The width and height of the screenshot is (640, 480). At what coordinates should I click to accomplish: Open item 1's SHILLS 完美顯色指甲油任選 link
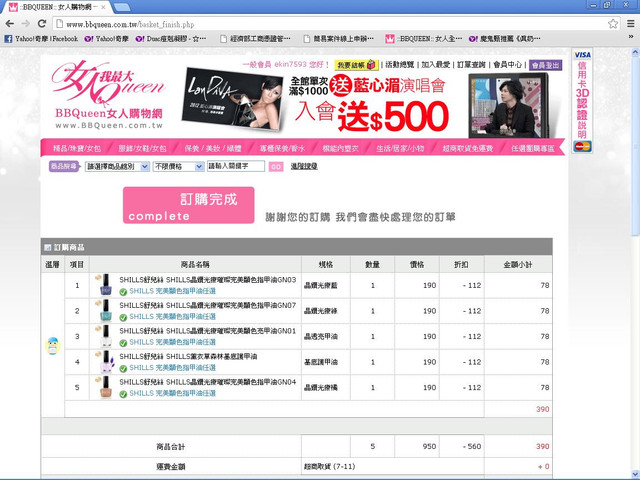tap(172, 291)
